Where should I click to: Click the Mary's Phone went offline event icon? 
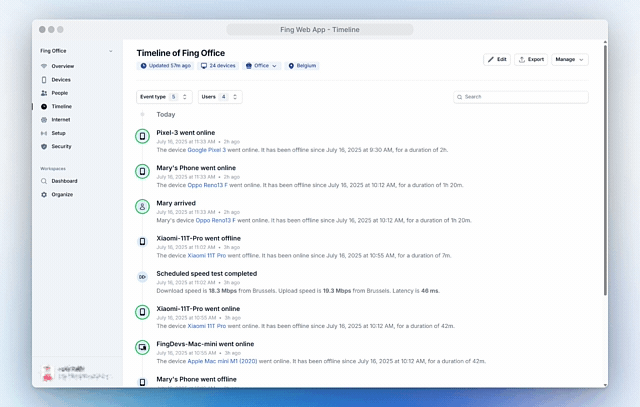click(142, 382)
